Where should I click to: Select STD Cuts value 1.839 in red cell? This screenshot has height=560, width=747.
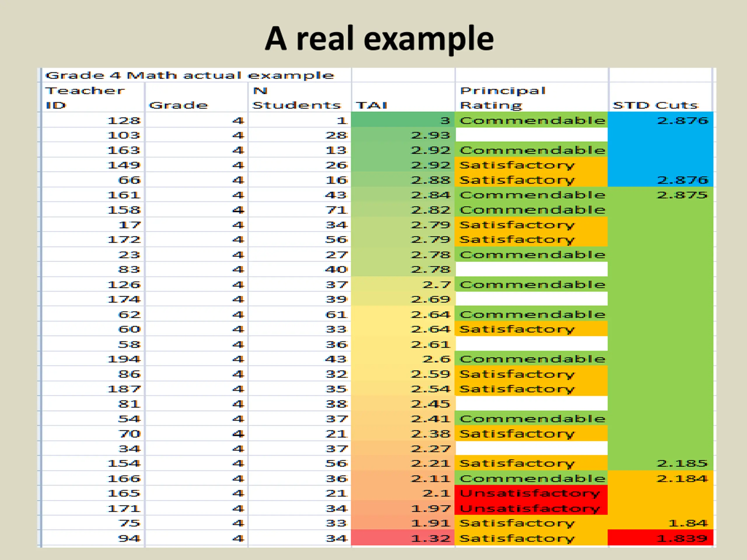pos(661,538)
